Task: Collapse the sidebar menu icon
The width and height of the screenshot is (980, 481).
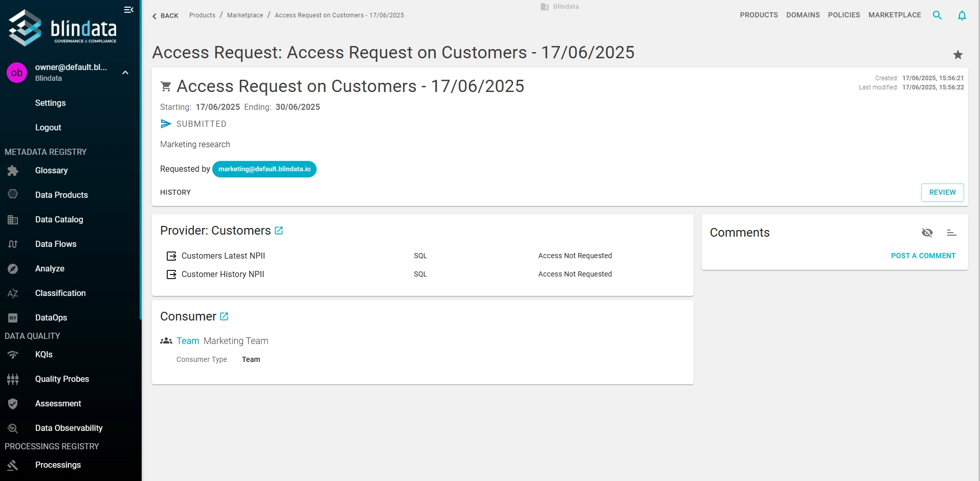Action: coord(129,10)
